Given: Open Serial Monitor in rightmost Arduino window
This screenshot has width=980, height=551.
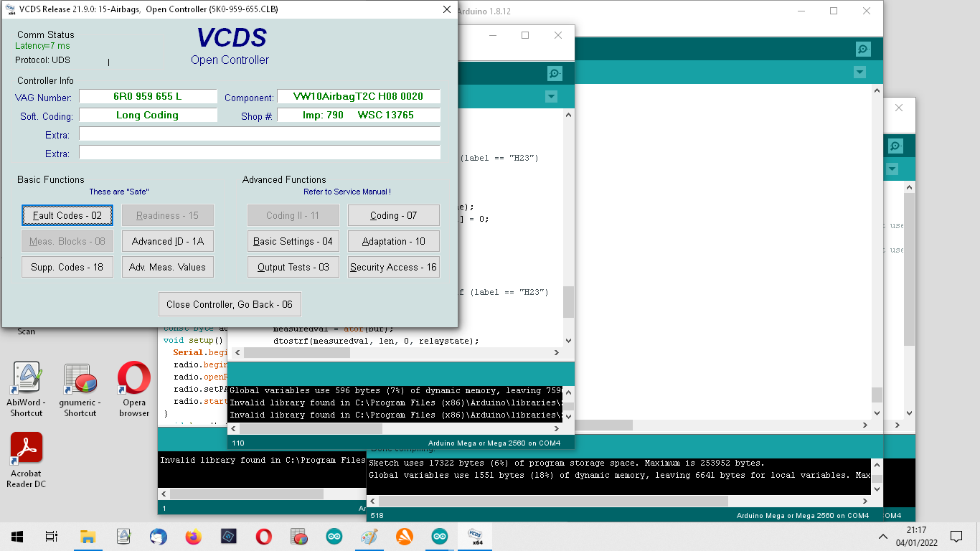Looking at the screenshot, I should point(895,146).
